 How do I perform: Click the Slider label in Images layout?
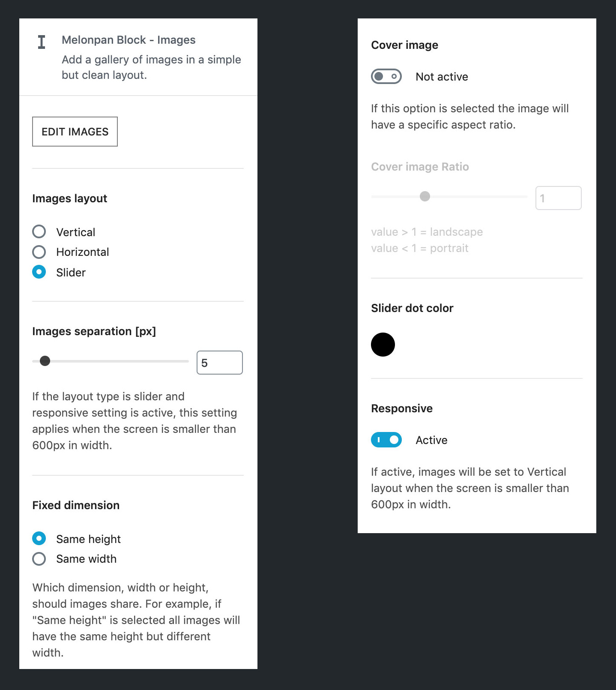[x=71, y=273]
